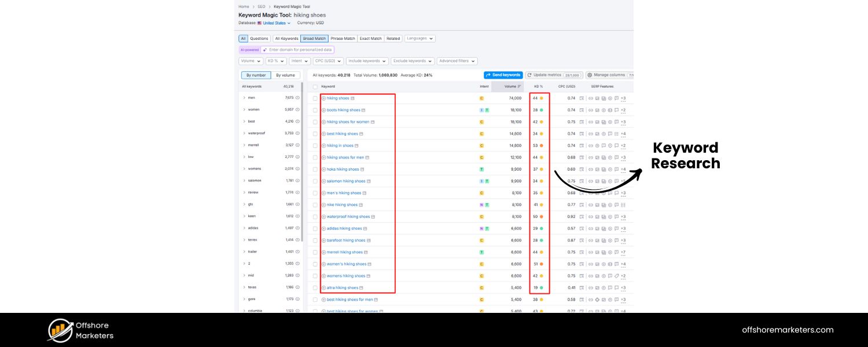
Task: Click the Commercial intent badge beside "hiking shoes"
Action: tap(481, 98)
